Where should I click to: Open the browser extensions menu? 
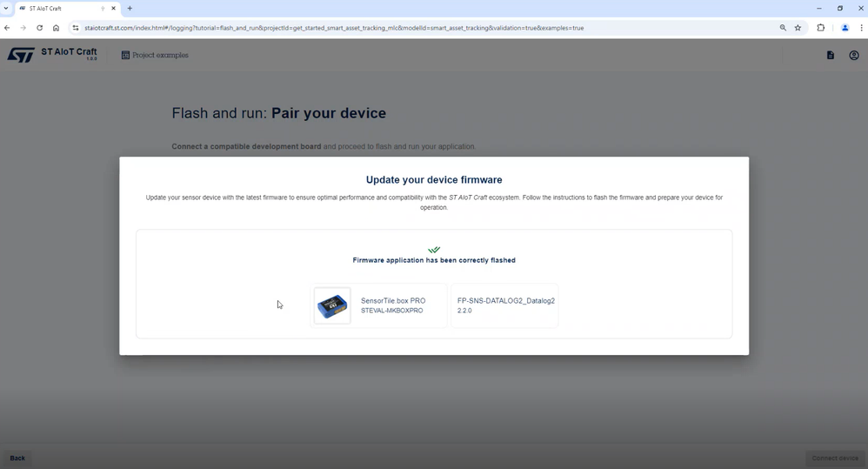pyautogui.click(x=820, y=28)
